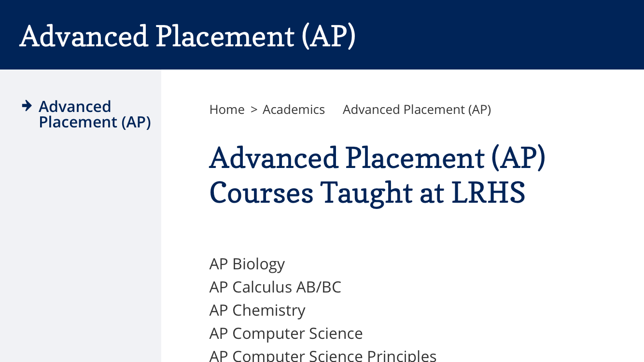Click the AP Computer Science Principles entry

tap(323, 356)
